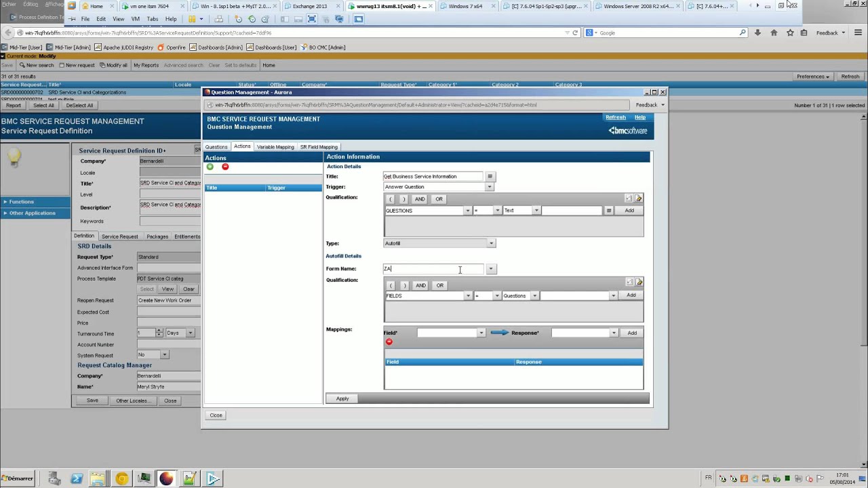Click Démarrer start button
868x488 pixels.
click(18, 479)
